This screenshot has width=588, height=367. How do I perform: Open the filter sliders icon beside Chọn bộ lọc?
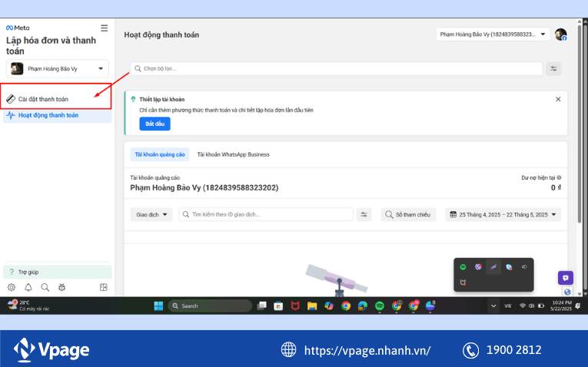tap(553, 68)
